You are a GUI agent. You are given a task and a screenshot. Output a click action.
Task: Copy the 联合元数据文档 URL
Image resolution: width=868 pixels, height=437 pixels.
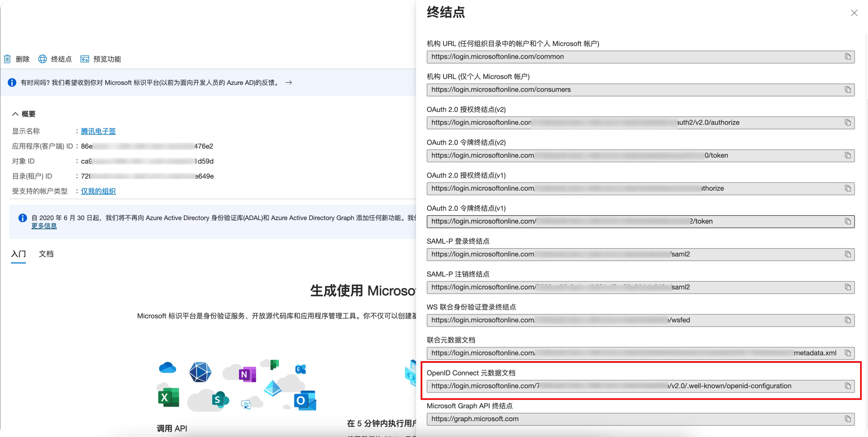(848, 353)
